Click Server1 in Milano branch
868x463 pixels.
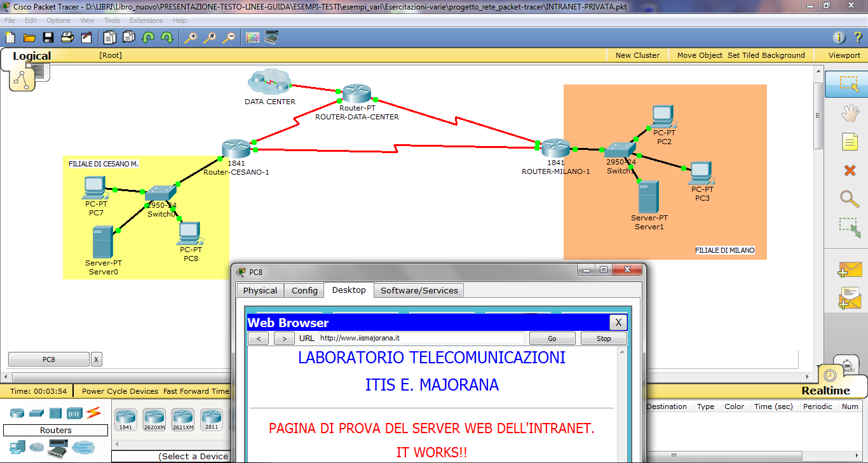(x=649, y=197)
